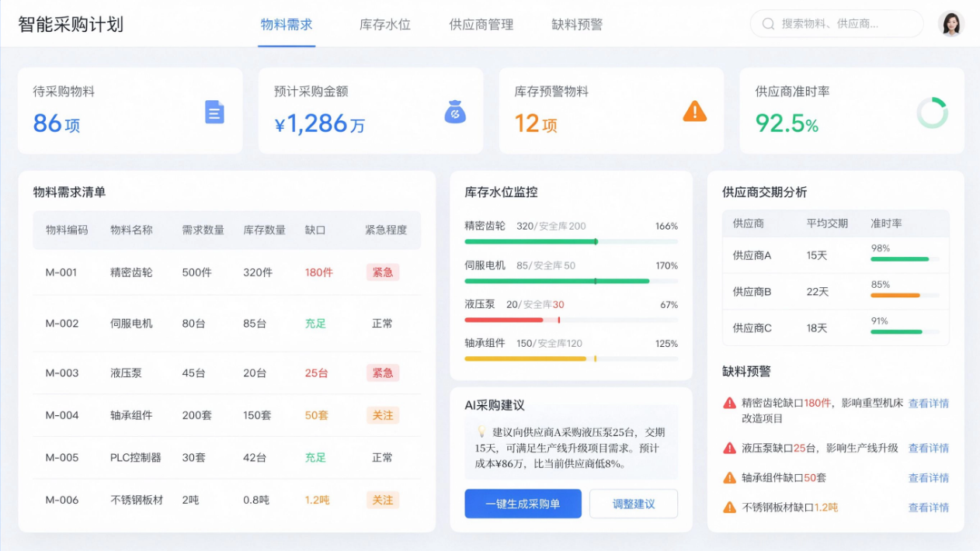Click the 紧急 tag in M-003 row

pyautogui.click(x=383, y=373)
